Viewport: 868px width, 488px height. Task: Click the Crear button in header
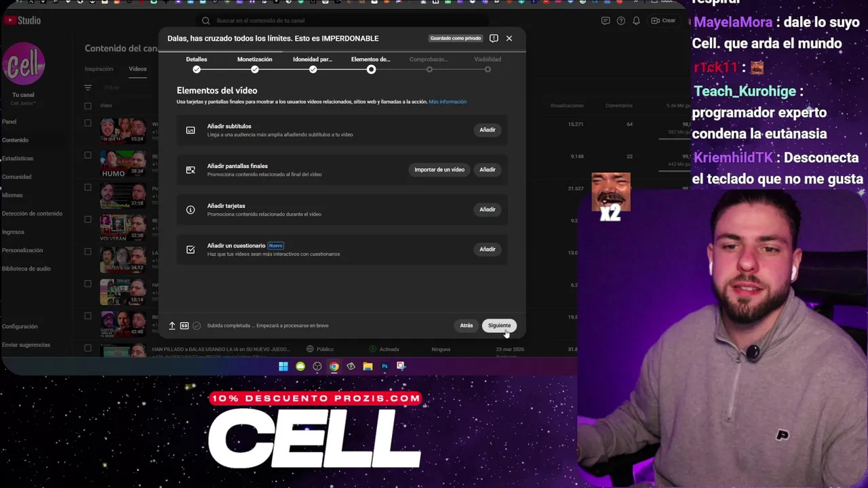tap(663, 21)
